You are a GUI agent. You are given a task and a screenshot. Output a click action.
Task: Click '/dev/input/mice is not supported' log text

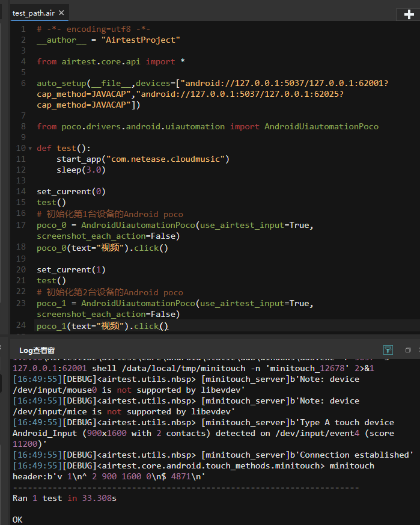tap(124, 411)
